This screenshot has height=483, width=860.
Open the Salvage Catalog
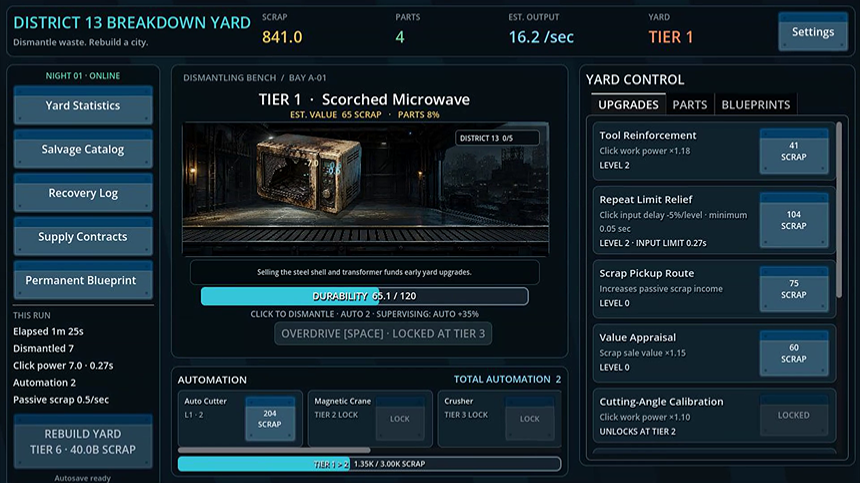[83, 149]
